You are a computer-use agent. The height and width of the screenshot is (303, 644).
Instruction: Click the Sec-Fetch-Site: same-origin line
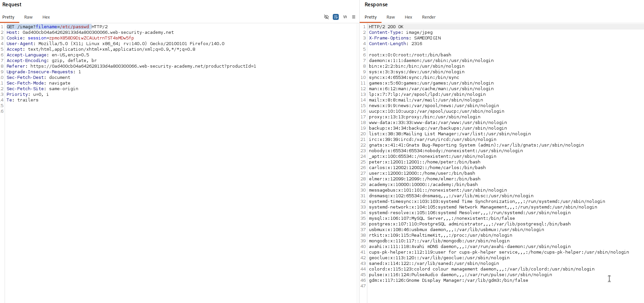click(x=42, y=89)
